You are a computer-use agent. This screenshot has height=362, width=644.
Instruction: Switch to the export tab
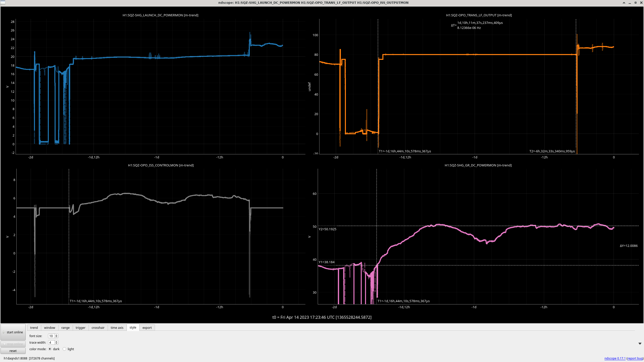pyautogui.click(x=147, y=328)
